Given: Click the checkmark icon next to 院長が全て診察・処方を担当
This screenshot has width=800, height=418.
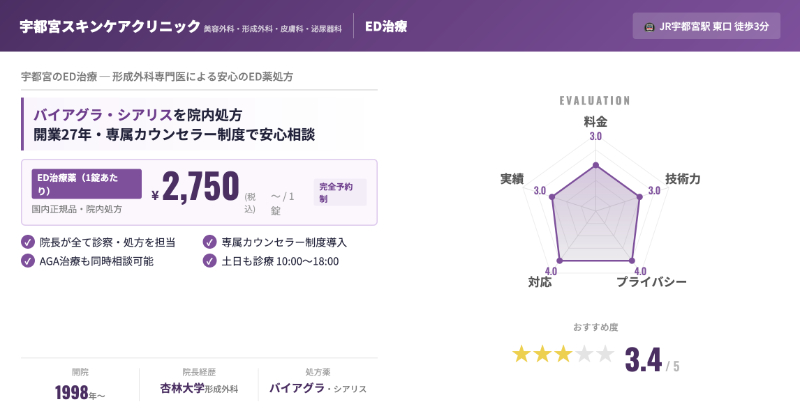Looking at the screenshot, I should click(28, 241).
